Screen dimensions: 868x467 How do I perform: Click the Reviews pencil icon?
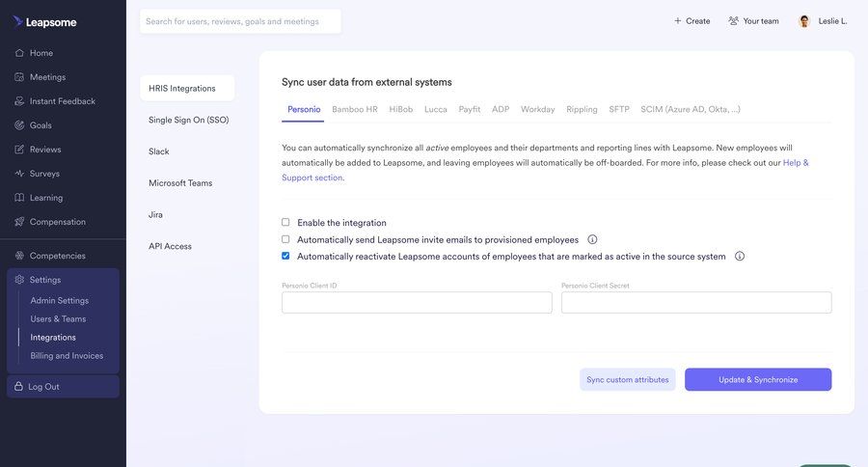click(19, 149)
